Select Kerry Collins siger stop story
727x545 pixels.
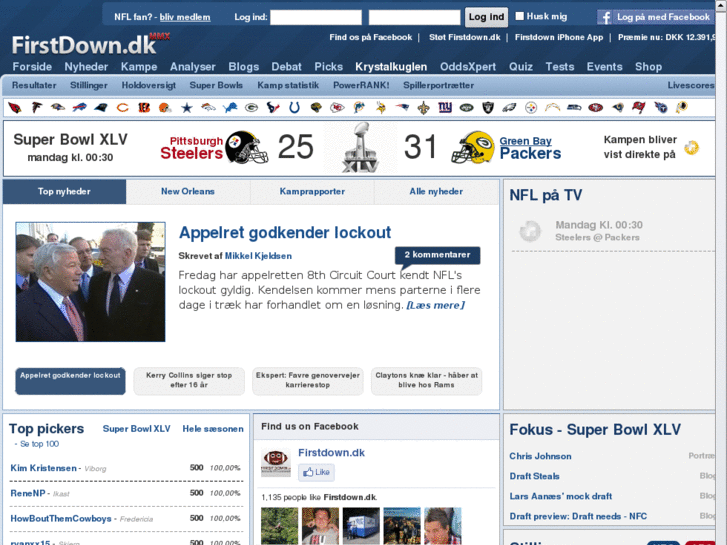(x=189, y=380)
